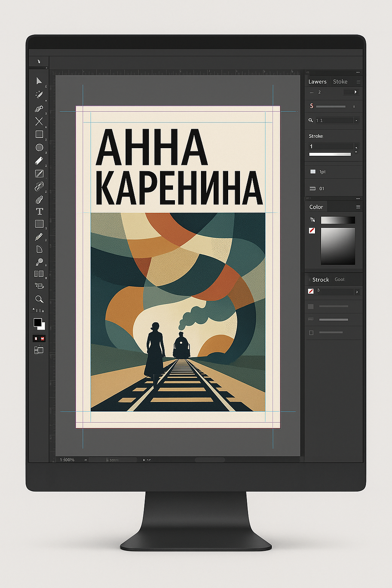This screenshot has width=392, height=588.
Task: Click the 01 value in Stroke panel
Action: 322,189
